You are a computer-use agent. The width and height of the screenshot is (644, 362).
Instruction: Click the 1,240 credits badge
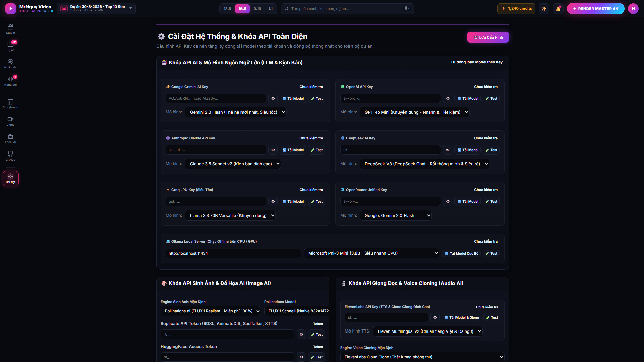[x=516, y=9]
